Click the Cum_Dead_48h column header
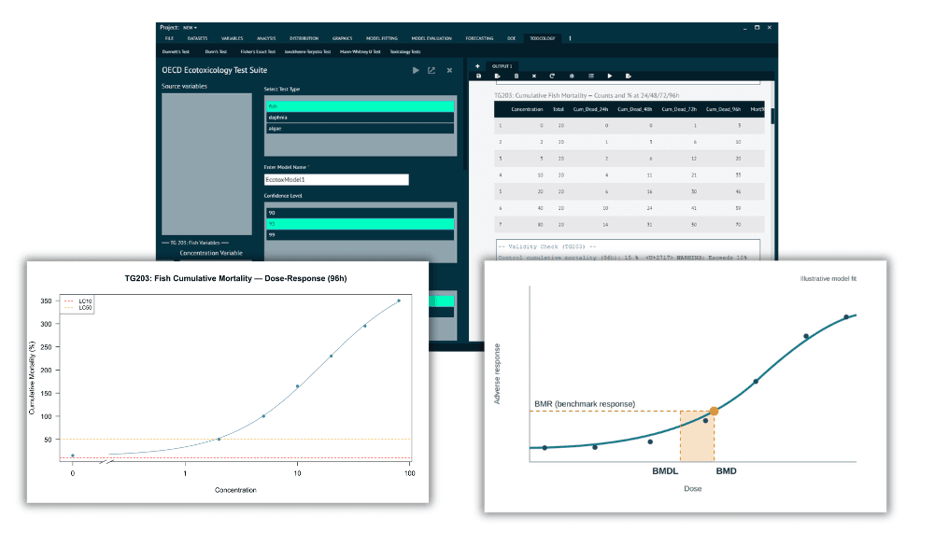Screen dimensions: 934x560 [x=634, y=109]
